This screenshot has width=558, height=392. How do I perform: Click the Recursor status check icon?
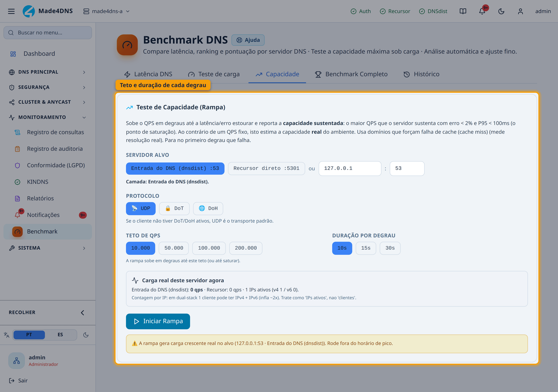[x=382, y=11]
